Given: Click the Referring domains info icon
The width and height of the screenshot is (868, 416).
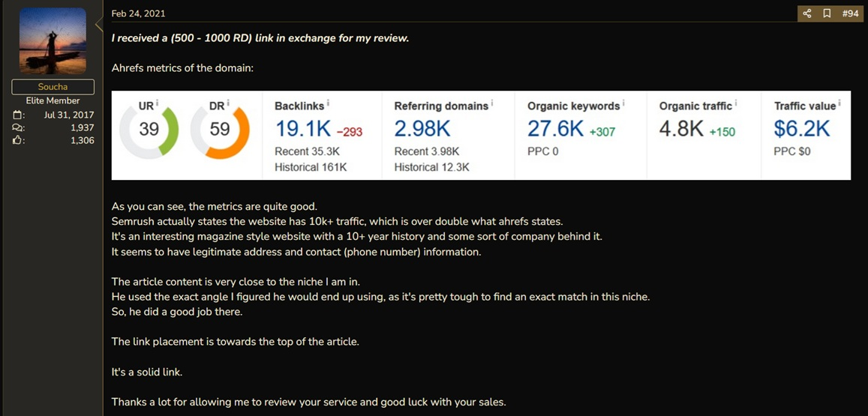Looking at the screenshot, I should point(492,103).
